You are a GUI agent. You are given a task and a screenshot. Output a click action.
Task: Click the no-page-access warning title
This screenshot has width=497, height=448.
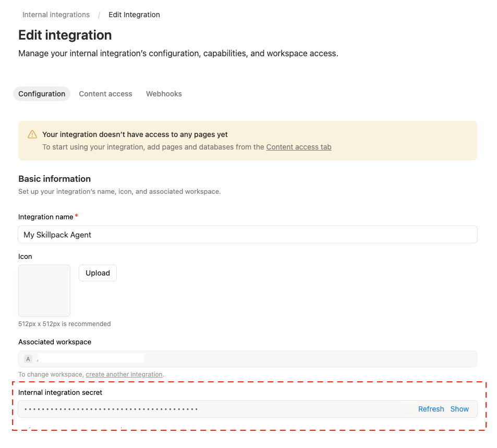(x=135, y=134)
